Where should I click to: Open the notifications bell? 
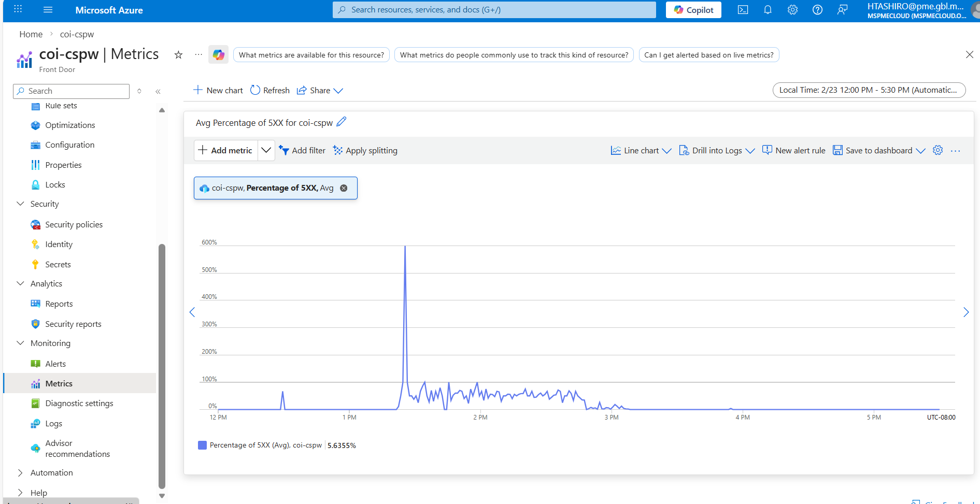coord(768,10)
